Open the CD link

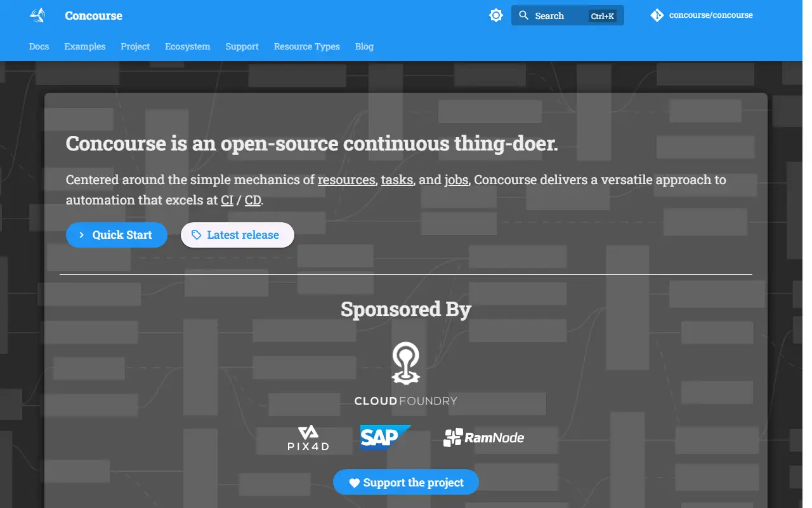253,200
